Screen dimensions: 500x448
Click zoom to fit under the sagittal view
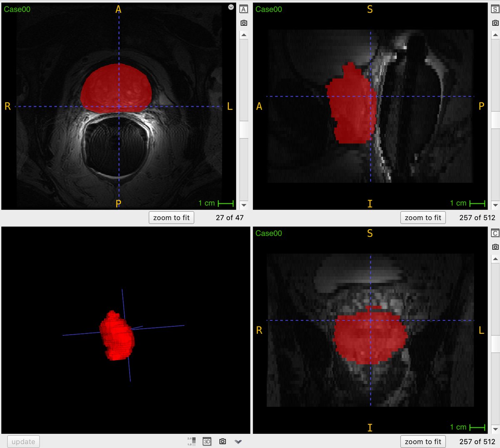[x=423, y=218]
